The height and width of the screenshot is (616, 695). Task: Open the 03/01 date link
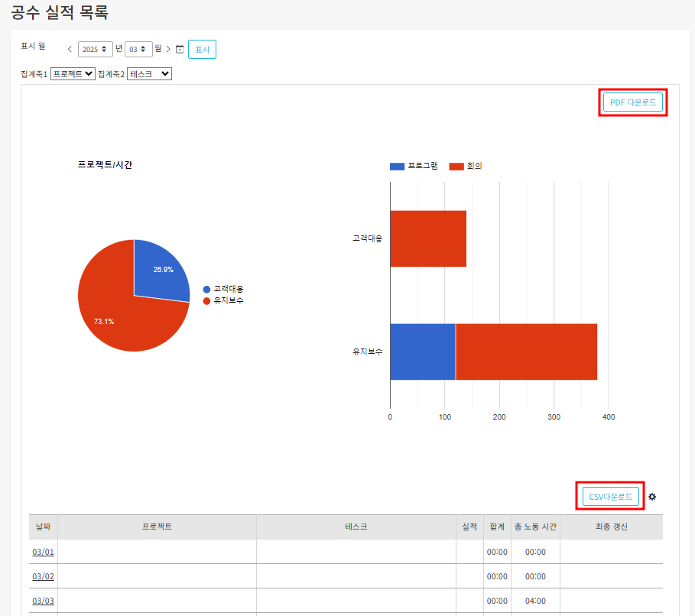point(43,552)
